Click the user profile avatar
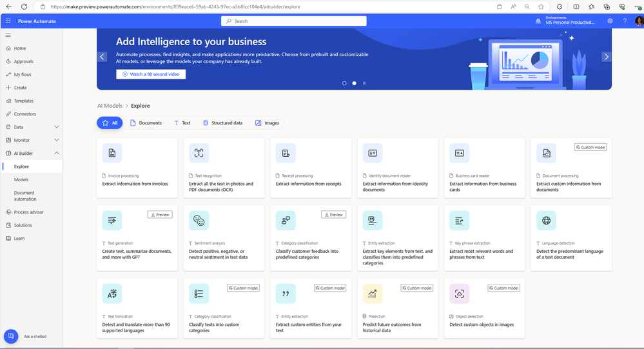The width and height of the screenshot is (644, 349). (x=639, y=21)
